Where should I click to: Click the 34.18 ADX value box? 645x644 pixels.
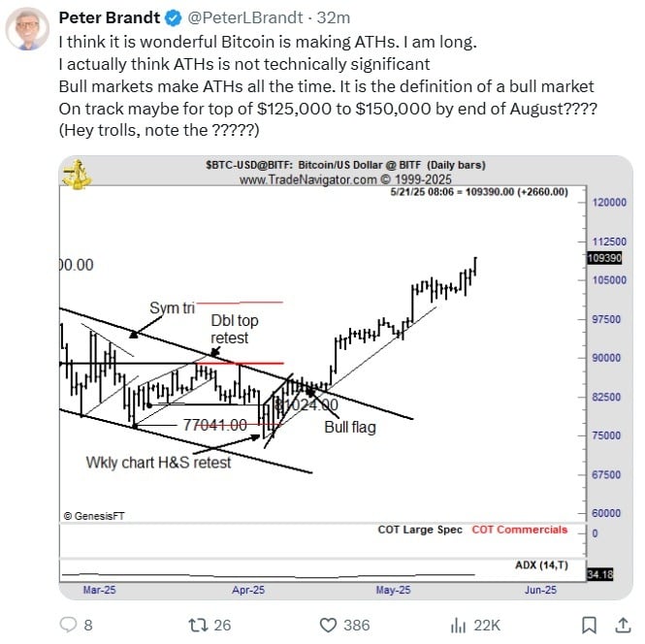pos(600,574)
